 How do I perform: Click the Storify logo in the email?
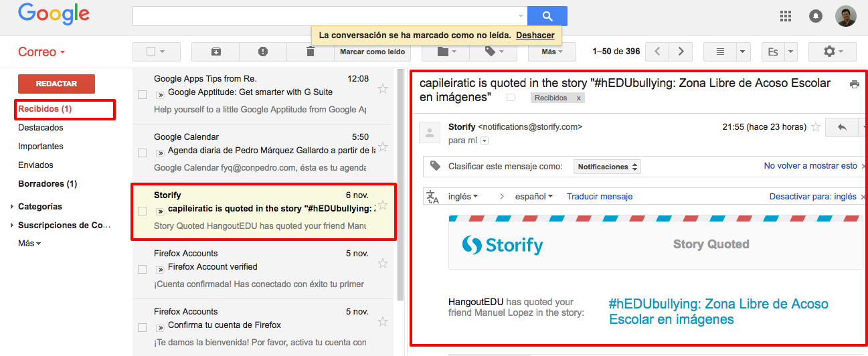coord(503,245)
